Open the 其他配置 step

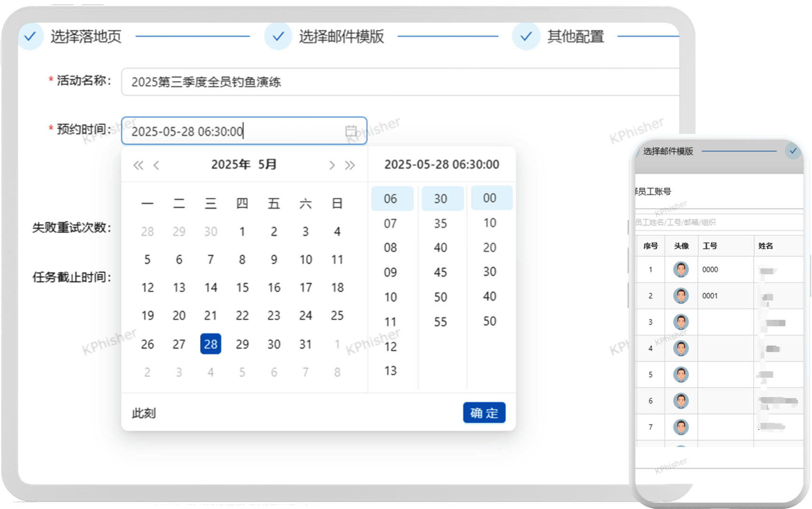coord(575,36)
